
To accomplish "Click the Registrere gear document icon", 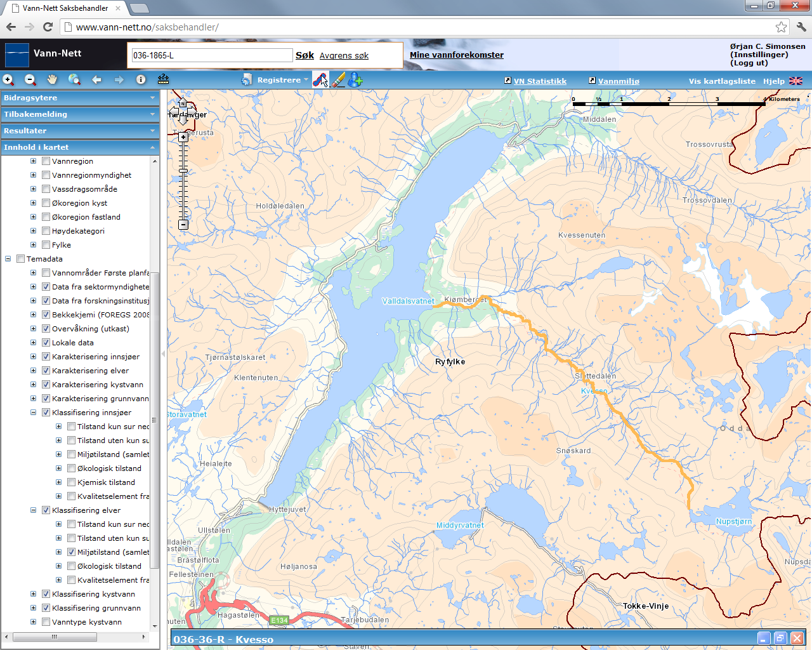I will (x=247, y=80).
